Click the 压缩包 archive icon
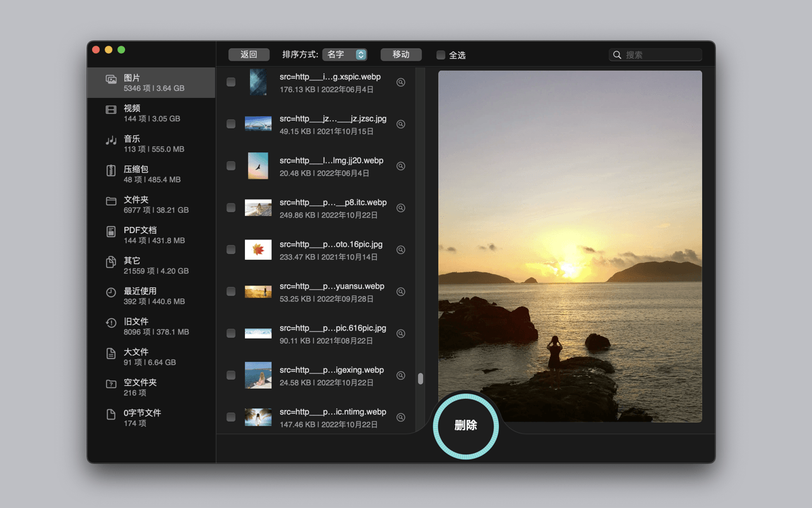This screenshot has height=508, width=812. pyautogui.click(x=111, y=171)
